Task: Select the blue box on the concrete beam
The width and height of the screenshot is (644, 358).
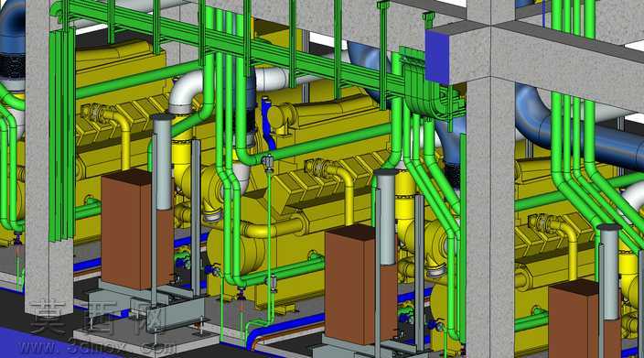Action: pyautogui.click(x=437, y=57)
